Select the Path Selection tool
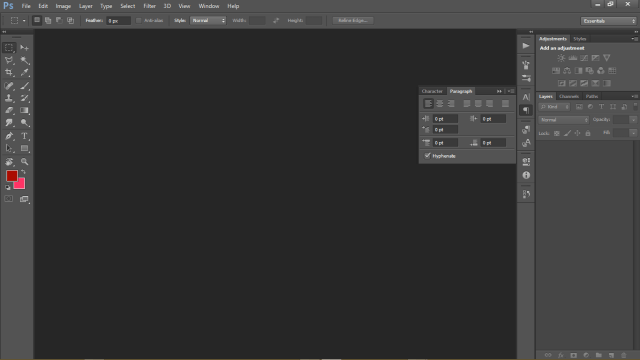 (9, 148)
